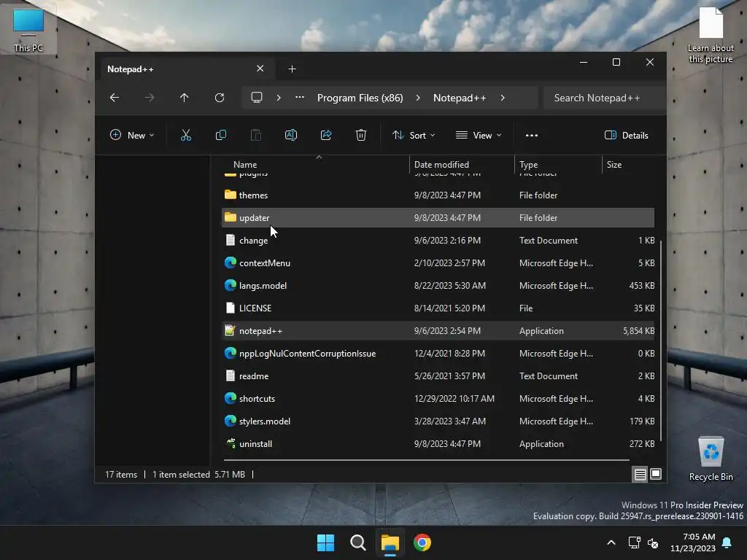Open the View dropdown menu
The height and width of the screenshot is (560, 747).
pyautogui.click(x=479, y=135)
